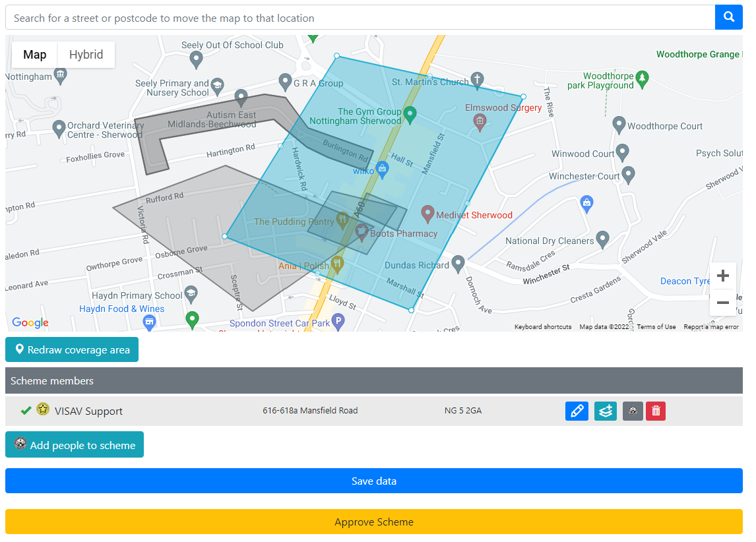756x542 pixels.
Task: Click the postcode NG 5 2GA
Action: click(x=463, y=411)
